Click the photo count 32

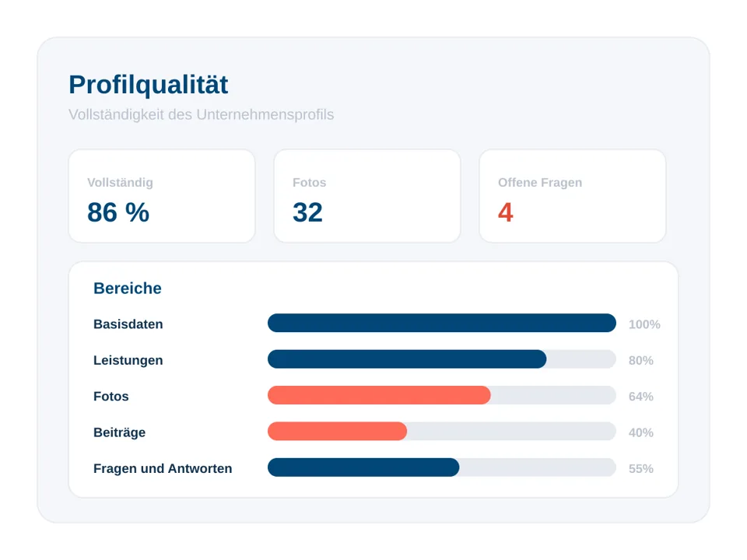tap(308, 212)
